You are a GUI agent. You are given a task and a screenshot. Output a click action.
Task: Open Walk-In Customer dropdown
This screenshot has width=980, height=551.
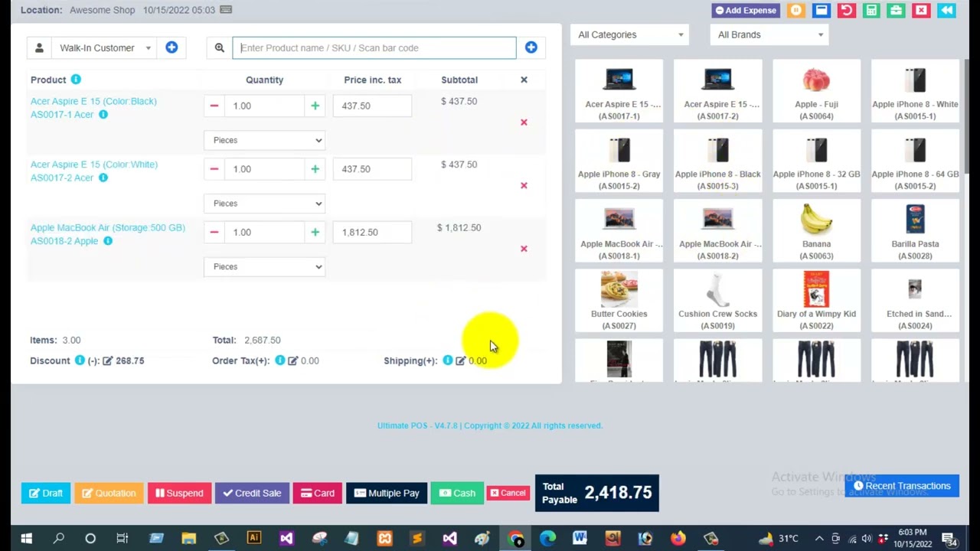105,47
